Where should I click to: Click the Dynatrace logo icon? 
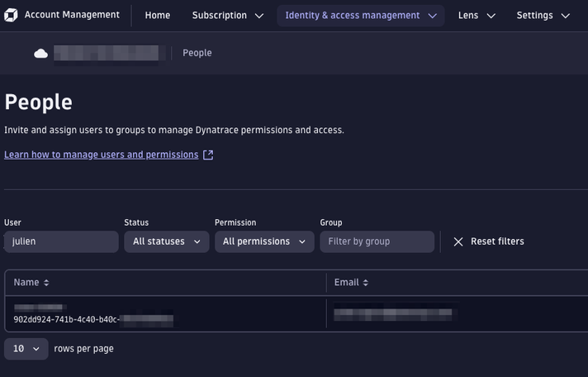(12, 15)
